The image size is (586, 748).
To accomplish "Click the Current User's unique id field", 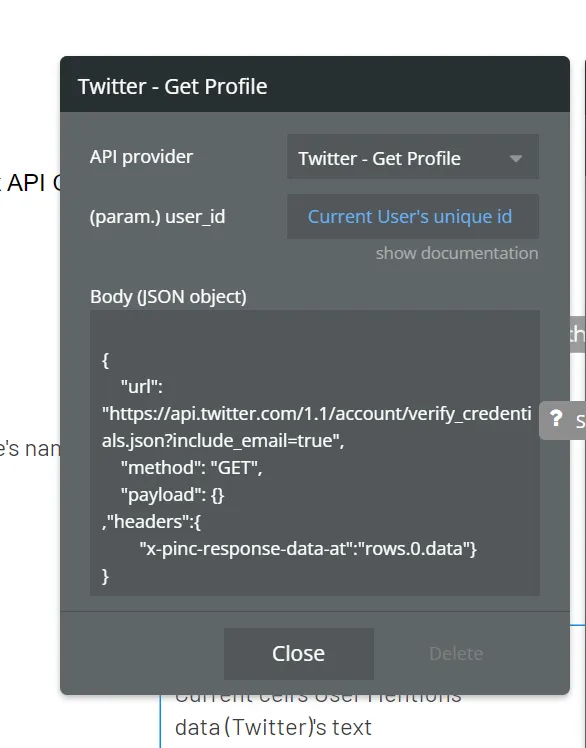I will [x=413, y=217].
